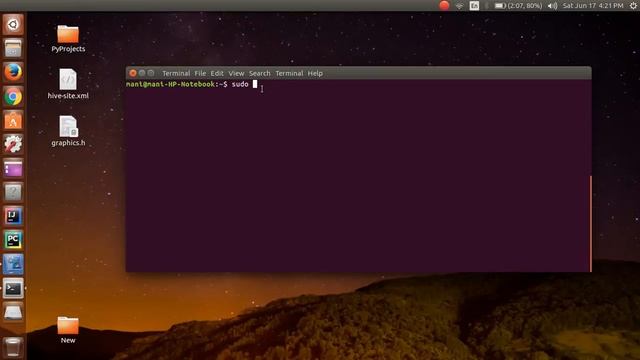The height and width of the screenshot is (360, 640).
Task: Open the File menu in Terminal
Action: tap(200, 73)
